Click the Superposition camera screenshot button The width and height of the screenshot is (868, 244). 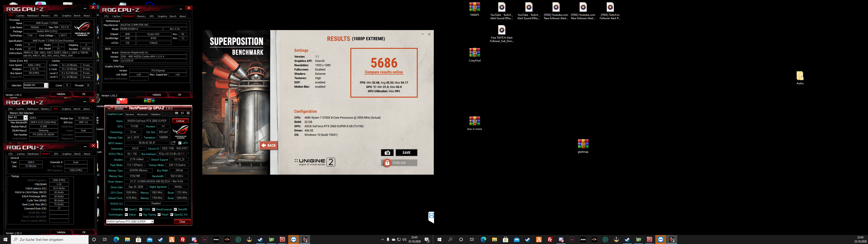pyautogui.click(x=387, y=153)
